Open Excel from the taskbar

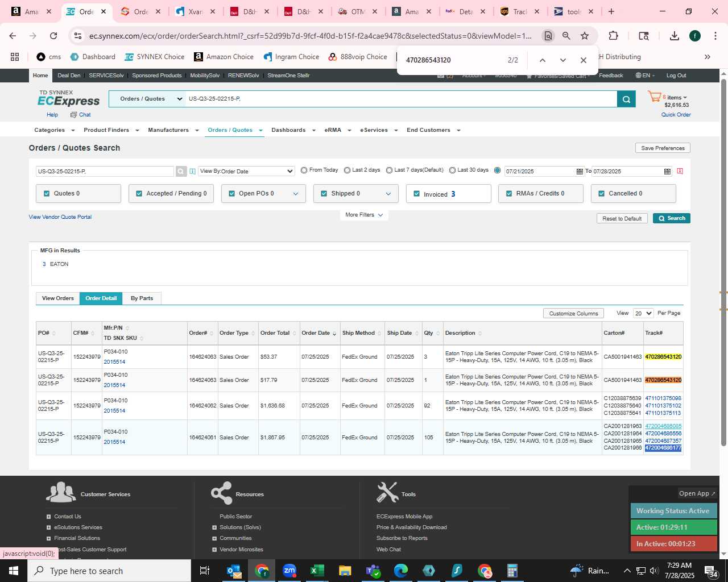tap(317, 571)
